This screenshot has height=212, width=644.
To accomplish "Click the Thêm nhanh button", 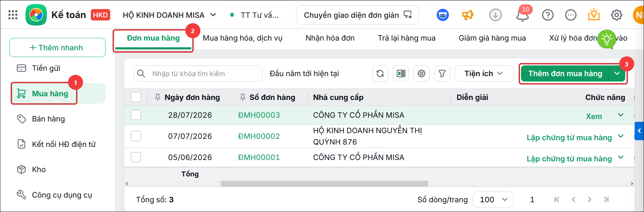I will click(x=57, y=48).
